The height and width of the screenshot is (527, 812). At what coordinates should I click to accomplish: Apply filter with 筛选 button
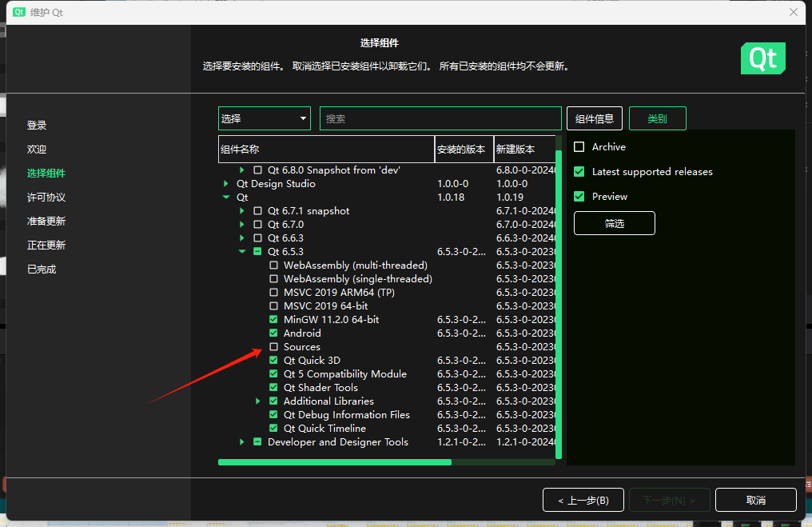(x=614, y=223)
